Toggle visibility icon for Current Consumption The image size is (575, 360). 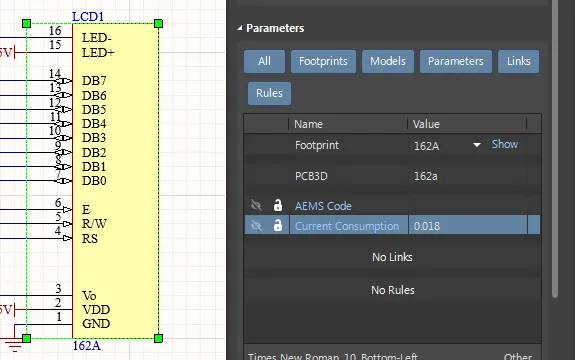pyautogui.click(x=256, y=225)
